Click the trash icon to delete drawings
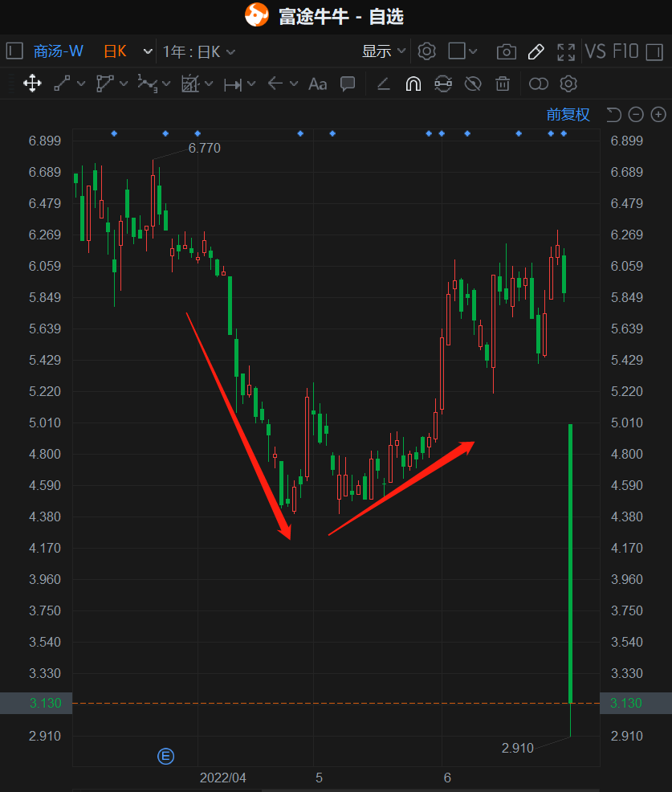This screenshot has width=672, height=792. [503, 84]
